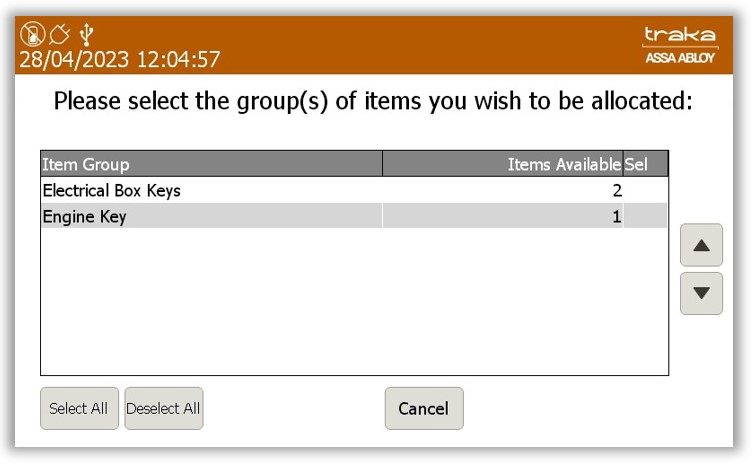This screenshot has height=467, width=755.
Task: Click the Select All button
Action: pos(79,408)
